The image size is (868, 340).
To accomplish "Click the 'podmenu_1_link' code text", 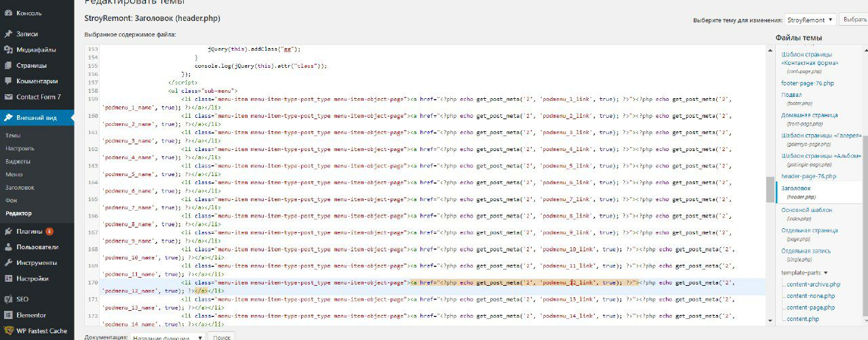I will point(568,99).
